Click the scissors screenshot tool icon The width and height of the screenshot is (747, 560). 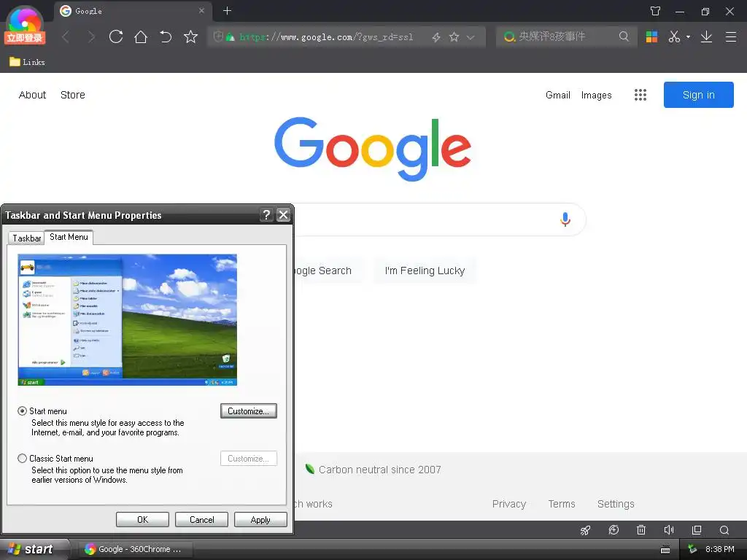(x=674, y=36)
